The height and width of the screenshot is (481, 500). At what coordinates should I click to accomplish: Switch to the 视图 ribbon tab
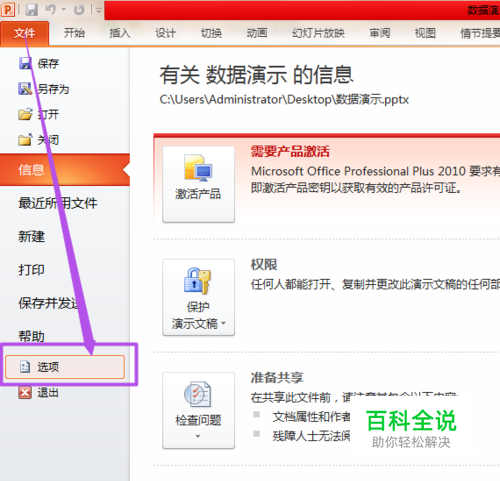coord(425,33)
